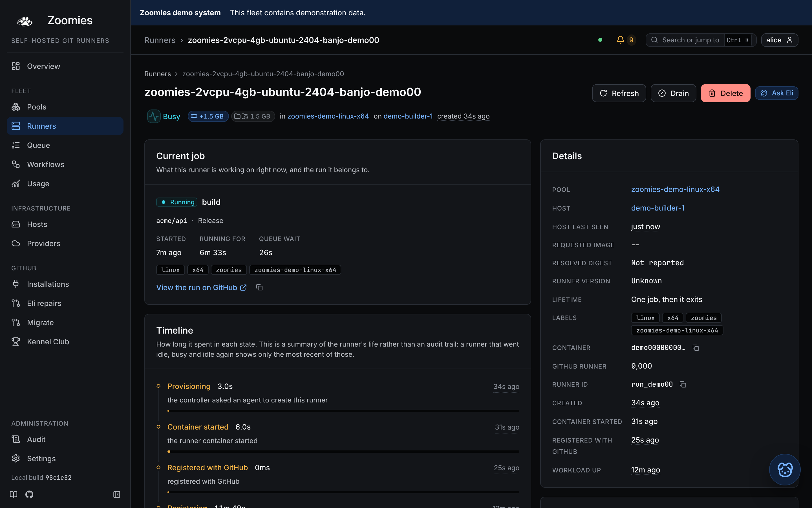Screen dimensions: 812x508
Task: Open Hosts in the sidebar
Action: (x=65, y=224)
